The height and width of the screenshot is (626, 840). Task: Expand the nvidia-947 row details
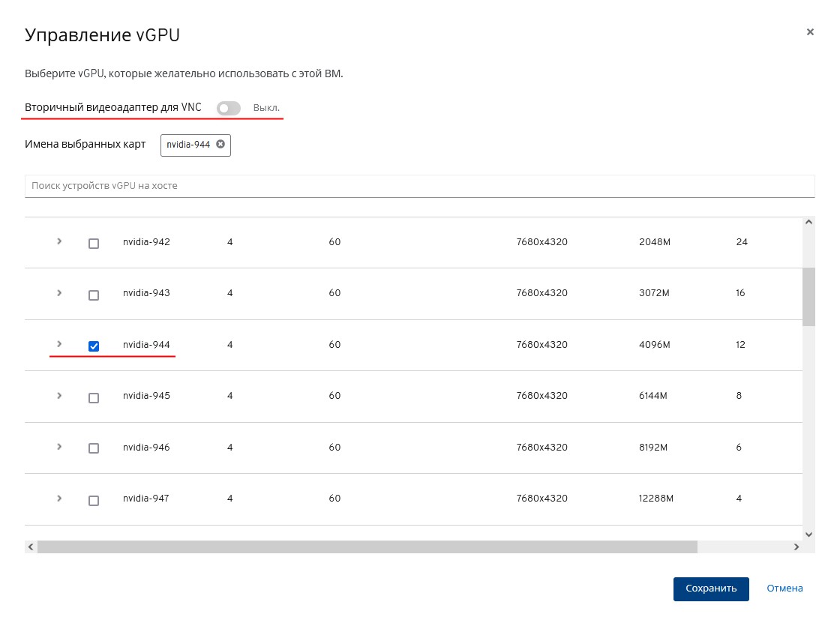(x=59, y=499)
